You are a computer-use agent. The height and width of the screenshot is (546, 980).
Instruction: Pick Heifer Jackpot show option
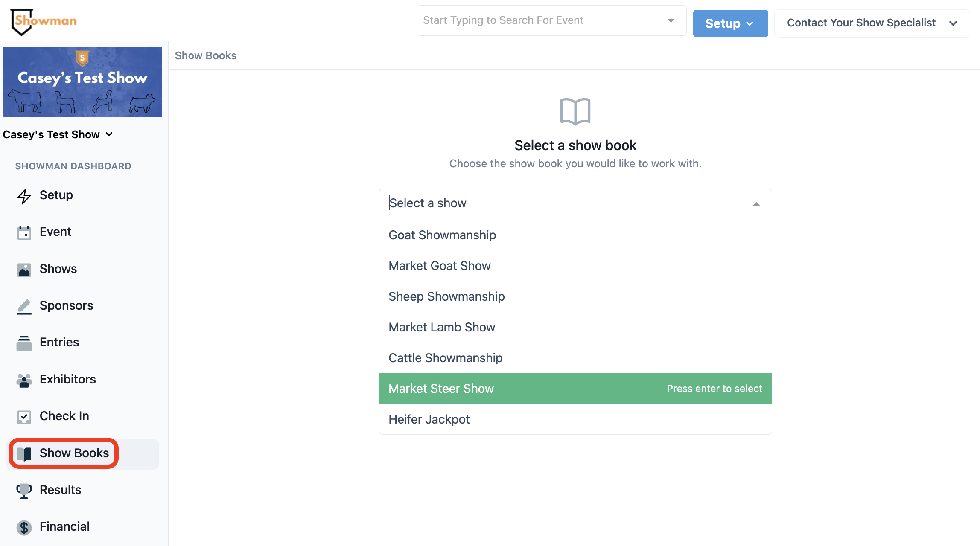[x=429, y=419]
